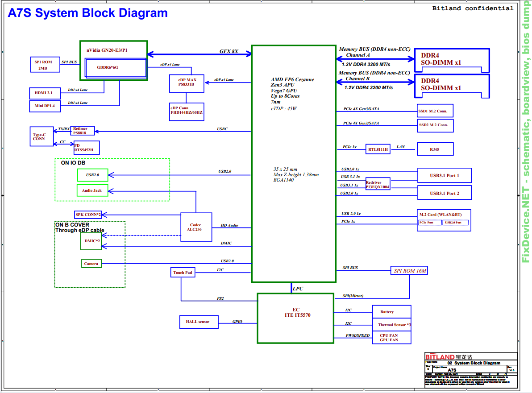
Task: Select the "Bitland confidential" header text
Action: [x=473, y=8]
